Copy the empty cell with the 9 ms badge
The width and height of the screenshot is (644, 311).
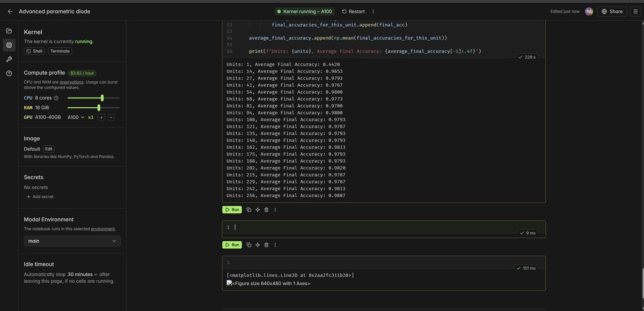249,245
